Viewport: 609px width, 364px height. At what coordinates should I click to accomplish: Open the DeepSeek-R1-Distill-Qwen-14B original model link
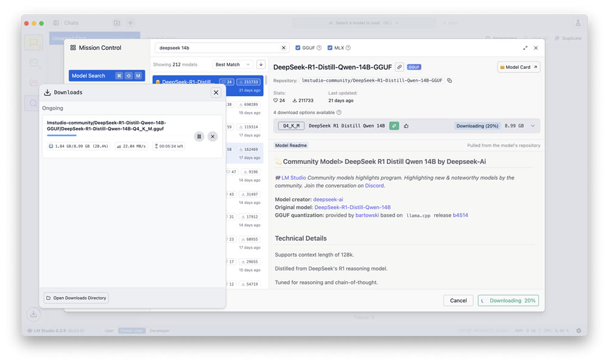point(353,207)
